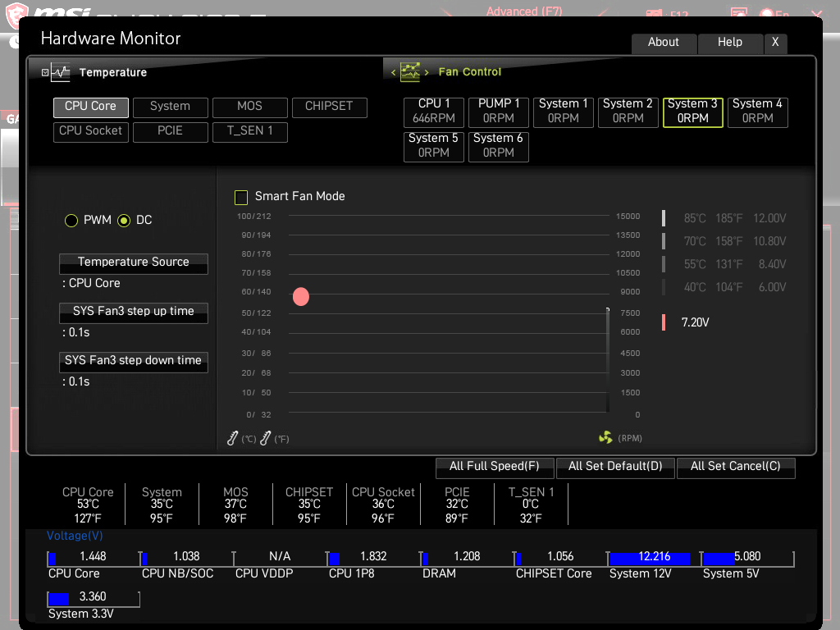Screen dimensions: 840x630
Task: Click the Fahrenheit thermometer icon
Action: coord(265,438)
